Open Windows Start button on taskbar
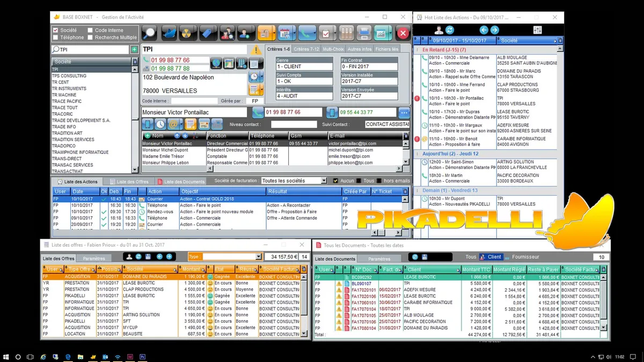 click(x=6, y=356)
